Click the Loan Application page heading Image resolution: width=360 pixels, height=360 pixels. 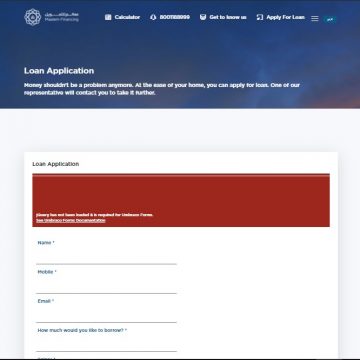59,71
